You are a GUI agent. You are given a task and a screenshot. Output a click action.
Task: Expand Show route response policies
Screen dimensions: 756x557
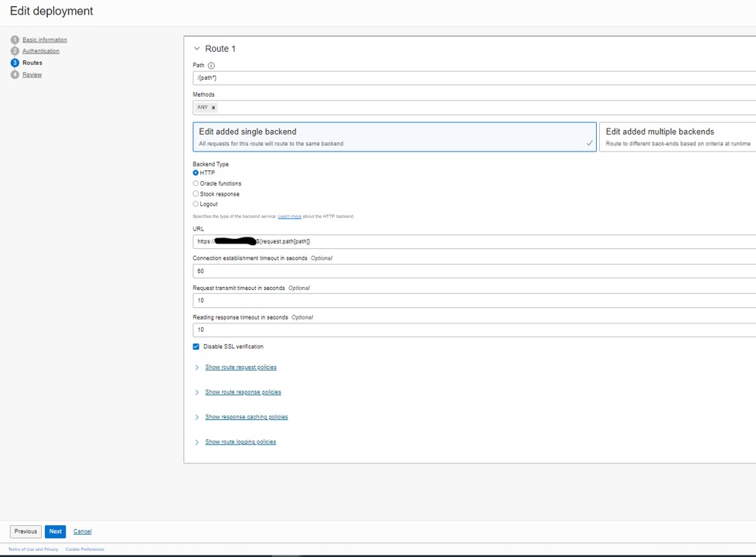click(243, 391)
